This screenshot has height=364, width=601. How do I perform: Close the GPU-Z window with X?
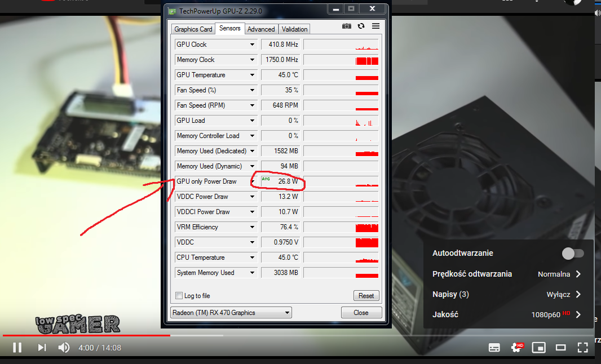click(372, 9)
